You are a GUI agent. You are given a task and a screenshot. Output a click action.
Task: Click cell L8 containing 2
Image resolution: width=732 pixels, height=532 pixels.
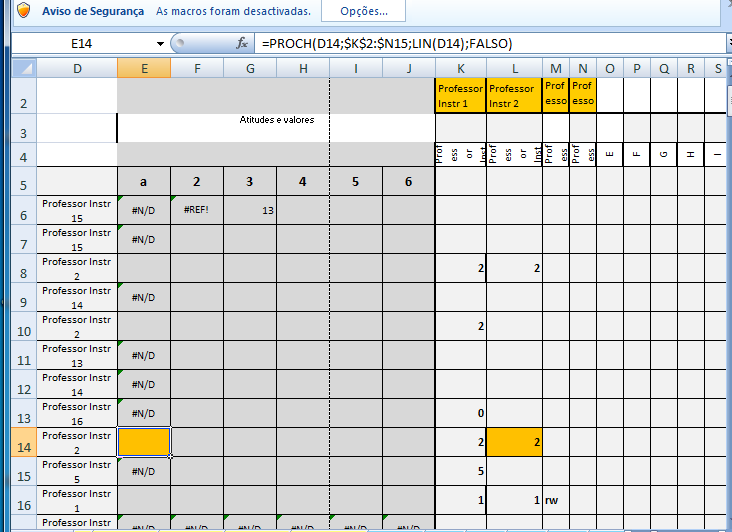[x=514, y=268]
